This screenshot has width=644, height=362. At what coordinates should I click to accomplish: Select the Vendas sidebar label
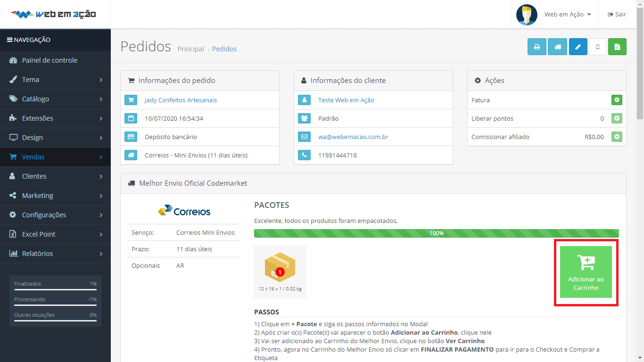(x=33, y=157)
